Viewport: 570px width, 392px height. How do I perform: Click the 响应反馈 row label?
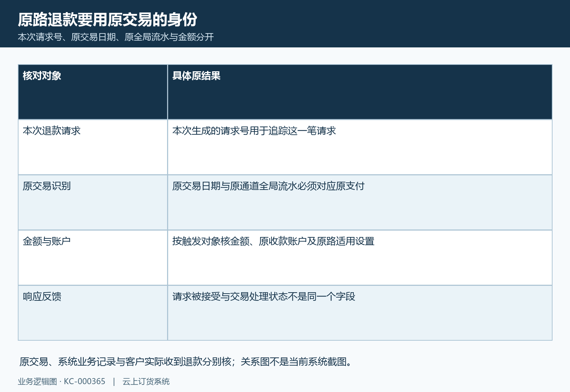click(x=42, y=296)
